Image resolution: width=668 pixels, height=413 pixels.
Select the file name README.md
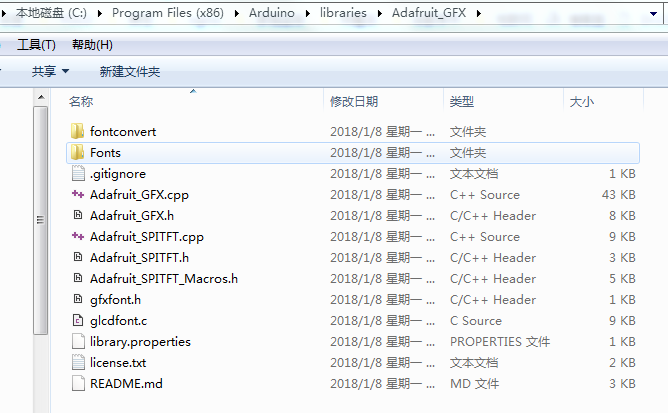[x=126, y=384]
